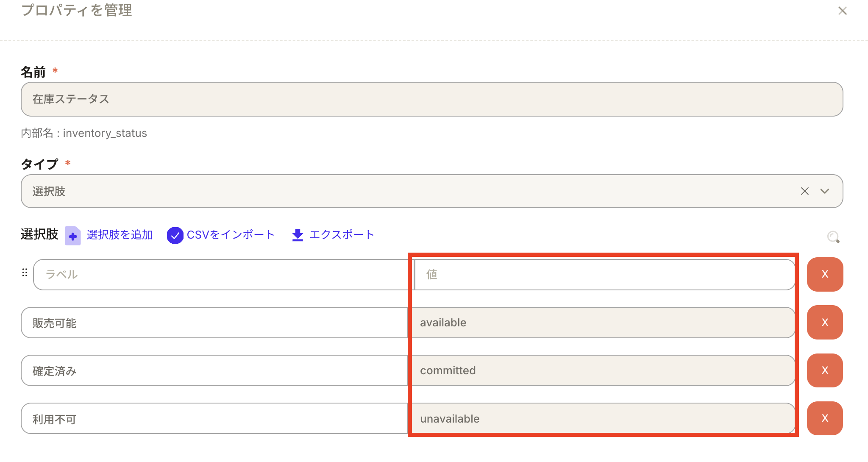Click the empty 値 input field

coord(604,275)
